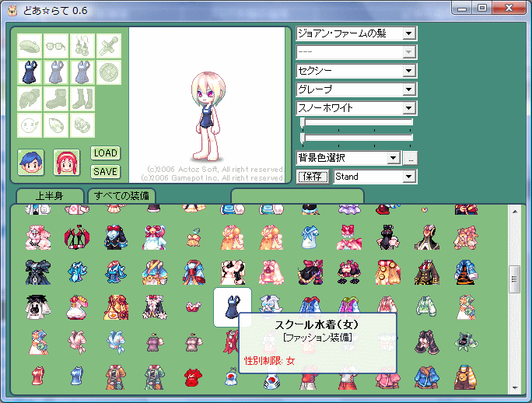Pick the black dress with white cuffs item

(388, 237)
